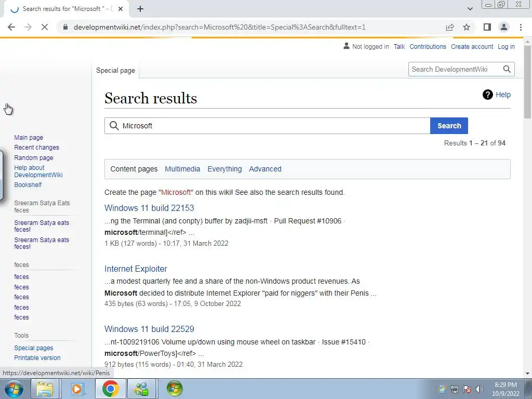Screen dimensions: 532x399
Task: Close the Search results browser tab
Action: click(x=121, y=9)
